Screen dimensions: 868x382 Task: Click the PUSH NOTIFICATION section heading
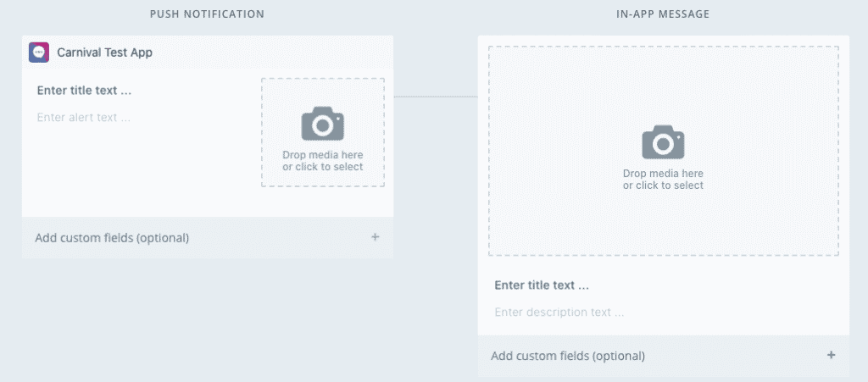pos(207,14)
